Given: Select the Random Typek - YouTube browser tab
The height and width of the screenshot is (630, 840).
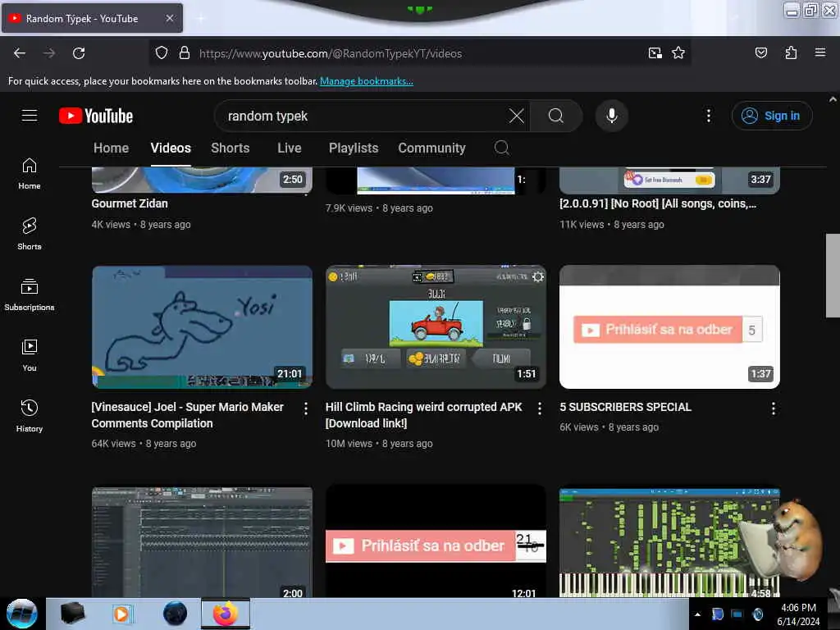Looking at the screenshot, I should click(x=92, y=18).
